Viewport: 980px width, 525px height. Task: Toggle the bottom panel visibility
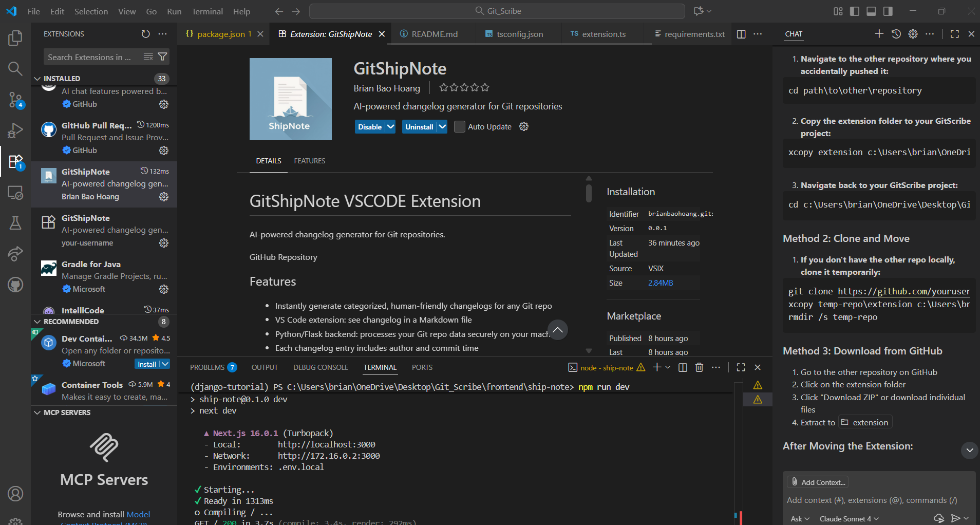[871, 11]
